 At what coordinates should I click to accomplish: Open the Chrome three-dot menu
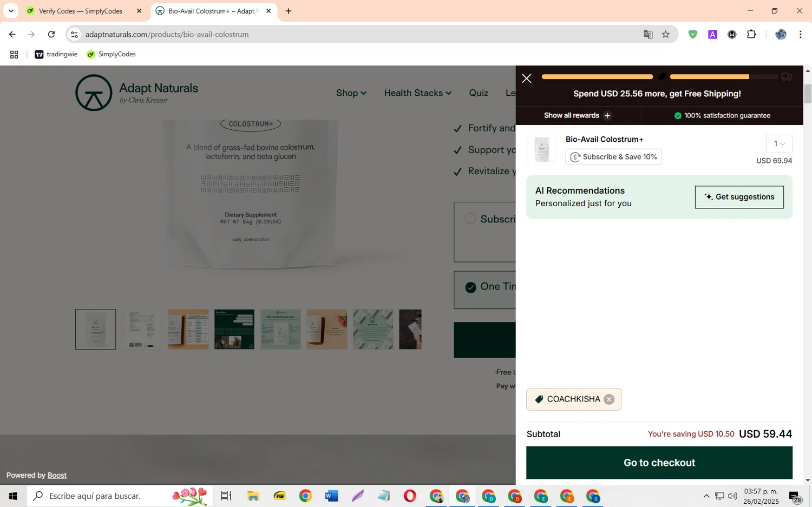coord(800,34)
